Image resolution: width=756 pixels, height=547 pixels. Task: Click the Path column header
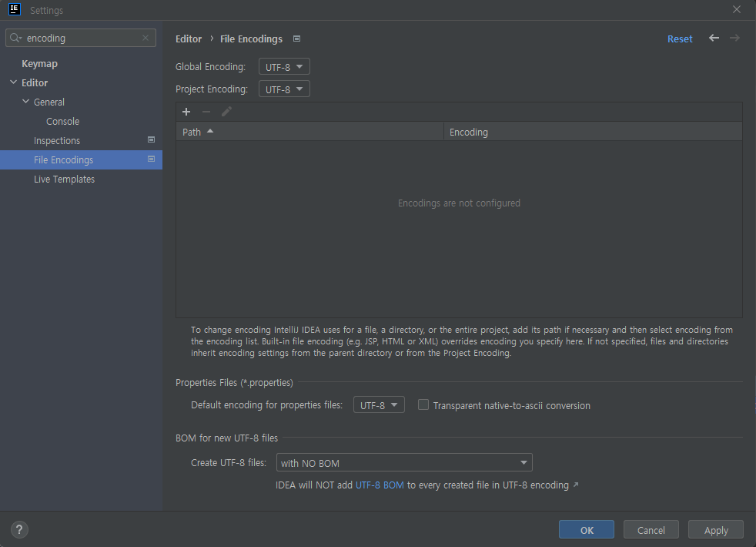pyautogui.click(x=309, y=132)
